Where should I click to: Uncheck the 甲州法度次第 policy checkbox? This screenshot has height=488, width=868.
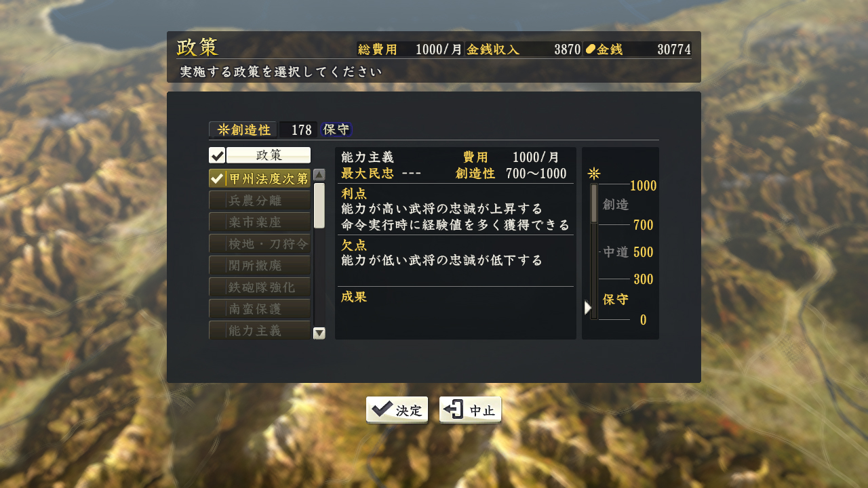point(217,179)
